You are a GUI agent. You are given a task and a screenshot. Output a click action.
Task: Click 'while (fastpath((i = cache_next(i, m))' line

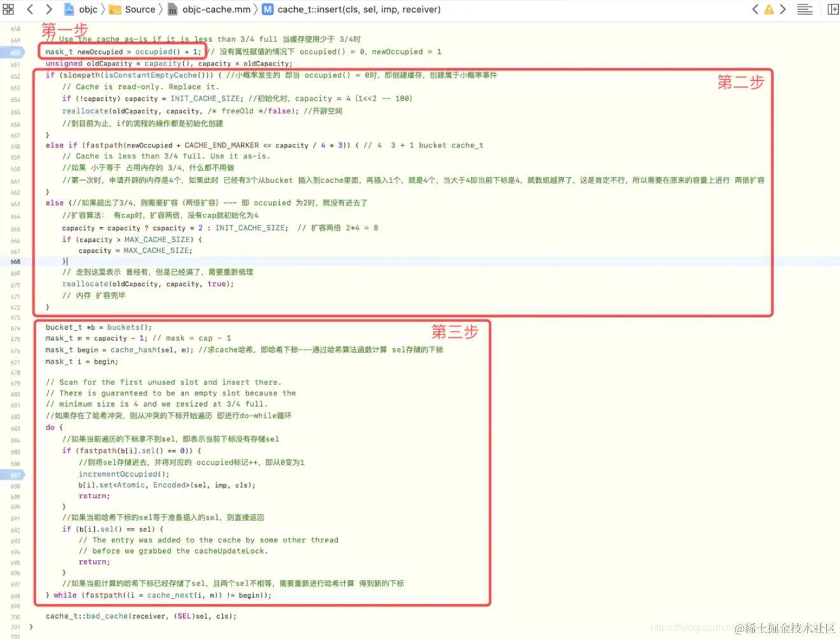[162, 595]
